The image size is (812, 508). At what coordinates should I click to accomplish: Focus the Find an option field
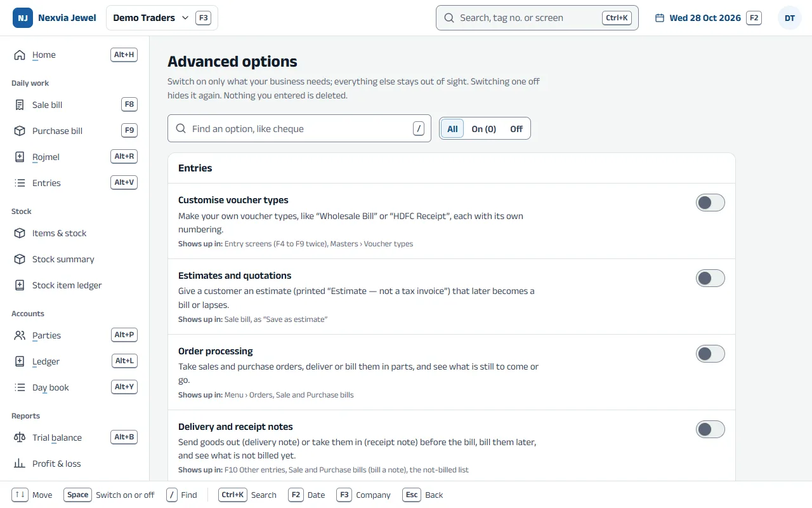click(299, 128)
